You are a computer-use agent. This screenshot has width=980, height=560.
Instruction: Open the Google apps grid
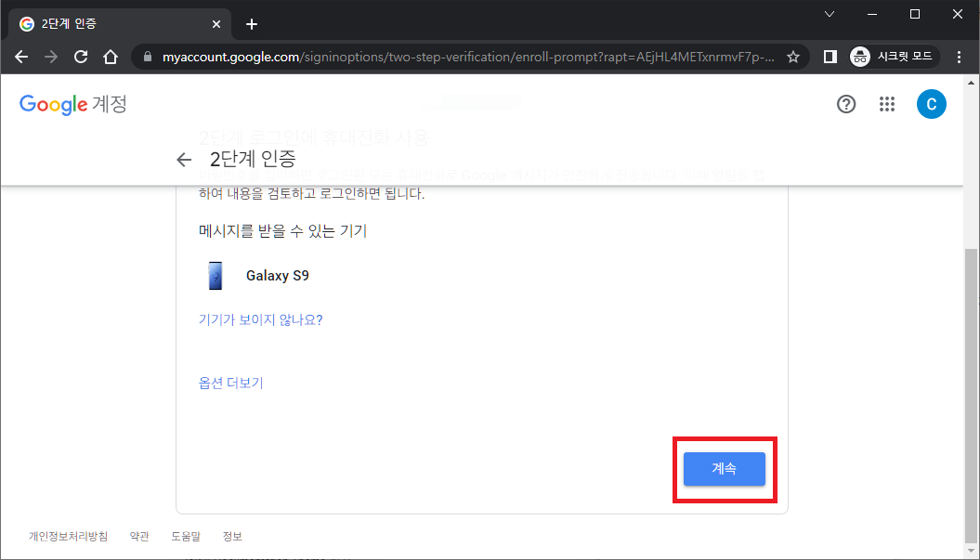(887, 104)
